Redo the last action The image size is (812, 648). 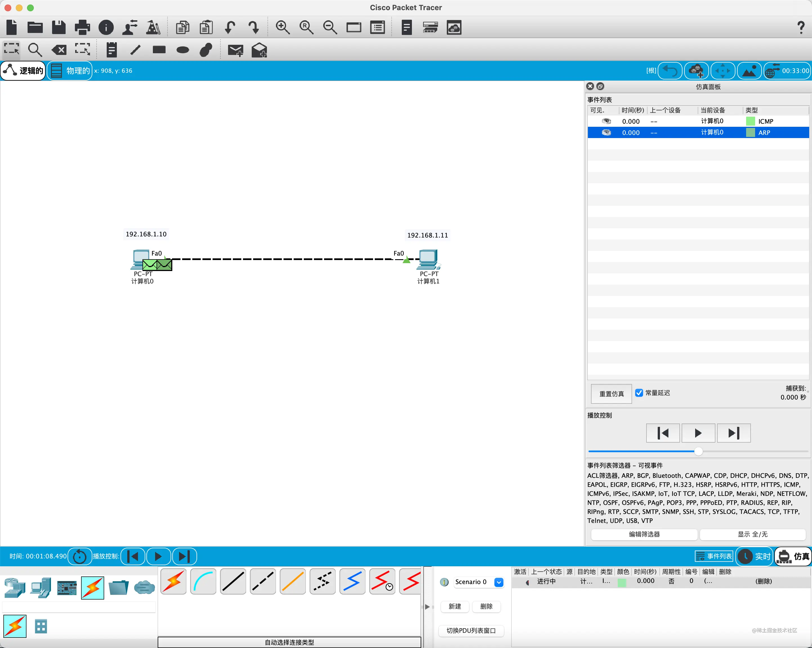click(x=253, y=27)
